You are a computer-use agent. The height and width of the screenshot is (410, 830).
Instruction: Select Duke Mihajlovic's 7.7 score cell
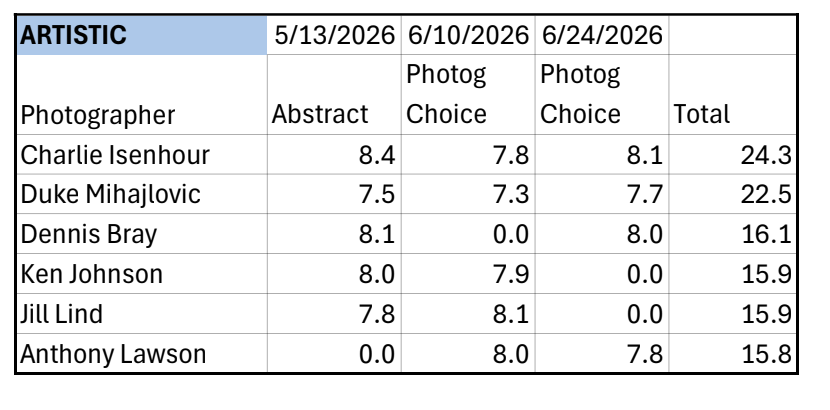[x=602, y=194]
